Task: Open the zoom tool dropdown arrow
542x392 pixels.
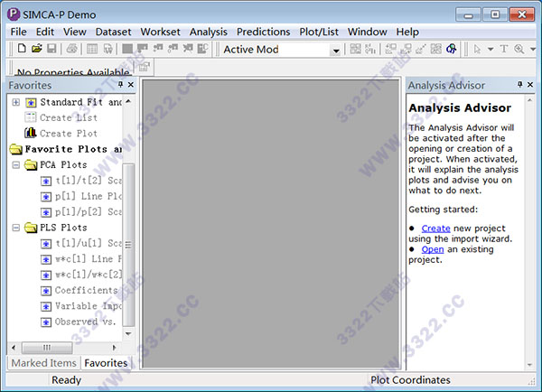Action: [533, 49]
